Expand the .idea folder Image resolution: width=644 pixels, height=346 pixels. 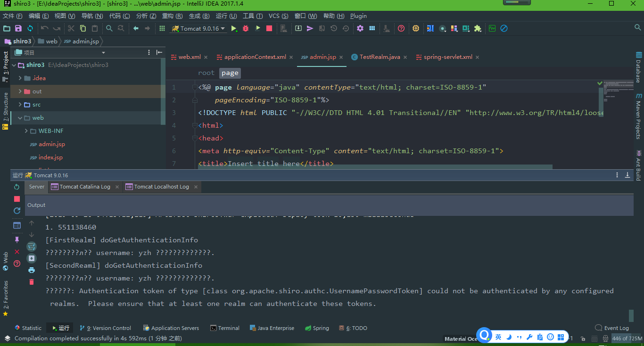(20, 78)
